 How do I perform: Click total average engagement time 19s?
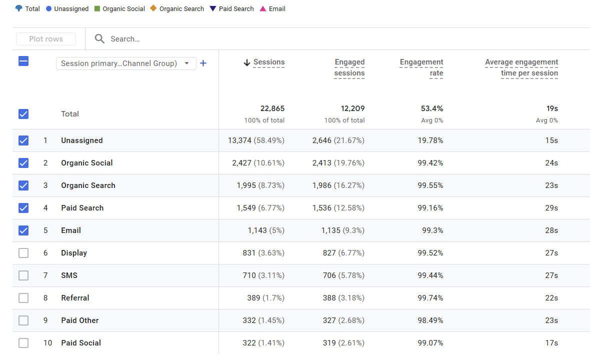click(x=552, y=108)
